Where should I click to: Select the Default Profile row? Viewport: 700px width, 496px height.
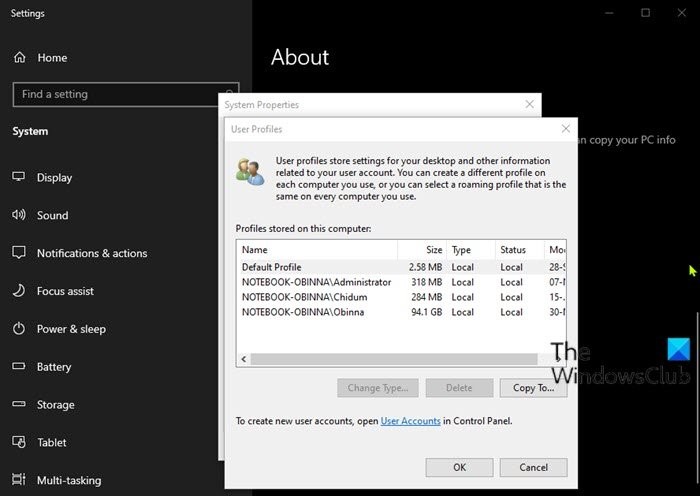401,267
